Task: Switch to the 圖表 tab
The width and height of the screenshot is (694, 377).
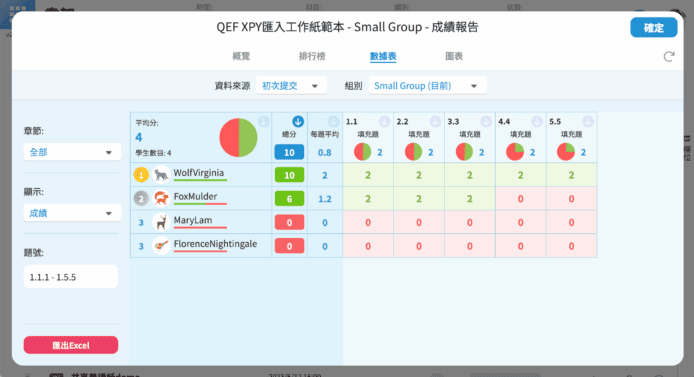Action: (454, 56)
